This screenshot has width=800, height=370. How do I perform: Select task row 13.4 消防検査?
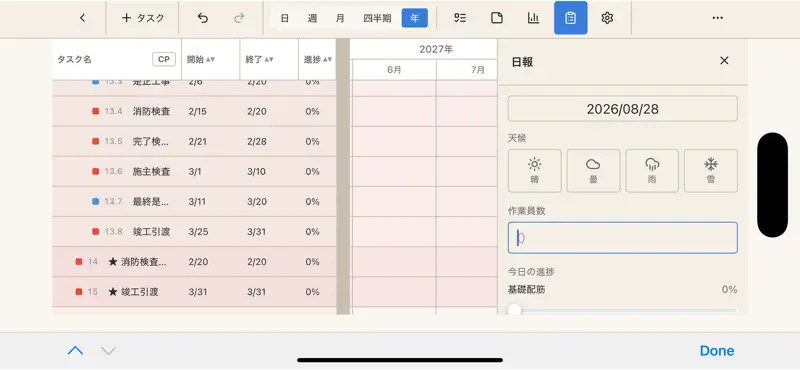194,111
